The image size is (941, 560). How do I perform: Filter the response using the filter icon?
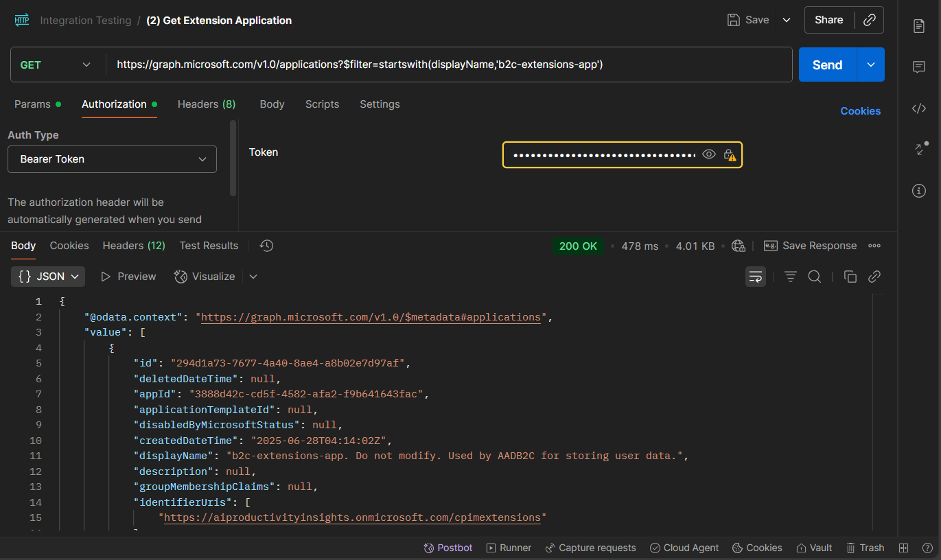791,277
